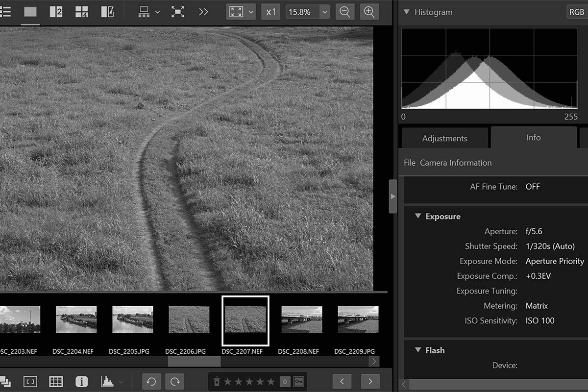Zoom in on the photo
The height and width of the screenshot is (392, 588).
(x=369, y=12)
